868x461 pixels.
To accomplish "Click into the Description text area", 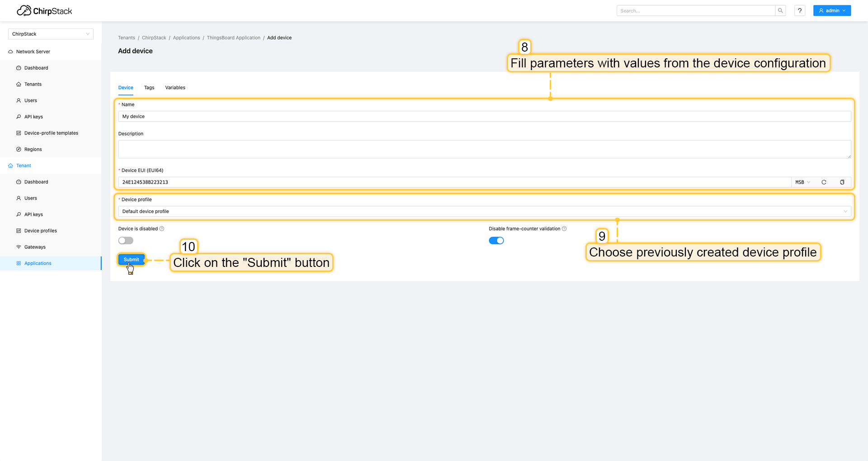I will (484, 149).
